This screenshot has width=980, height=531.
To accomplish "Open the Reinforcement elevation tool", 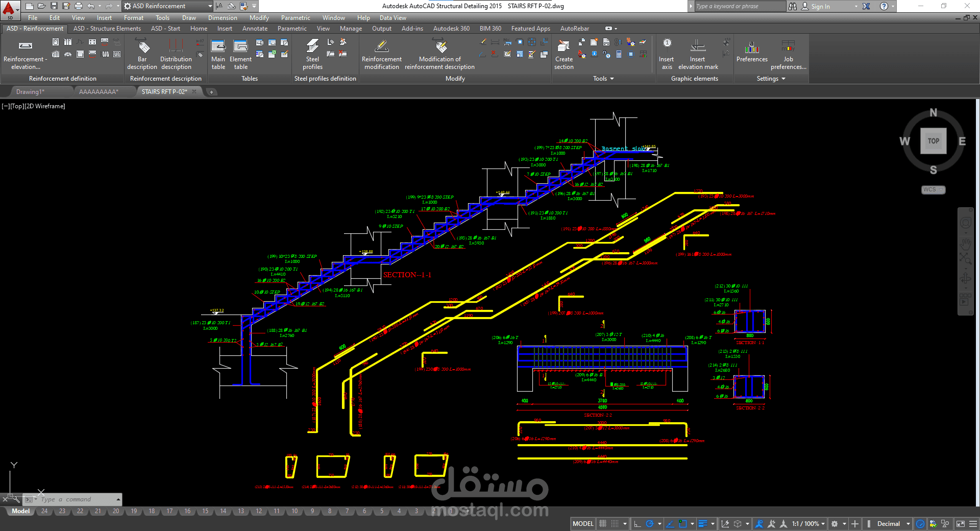I will (x=25, y=54).
